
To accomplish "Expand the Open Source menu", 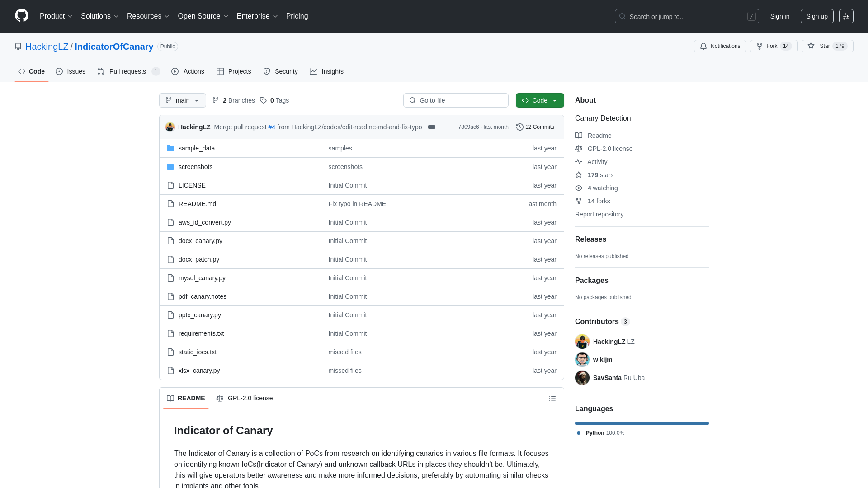I will (203, 16).
